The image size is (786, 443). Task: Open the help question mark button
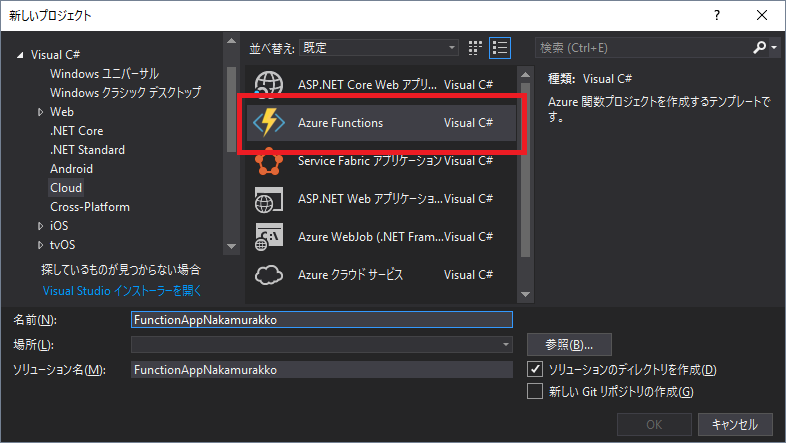coord(717,16)
